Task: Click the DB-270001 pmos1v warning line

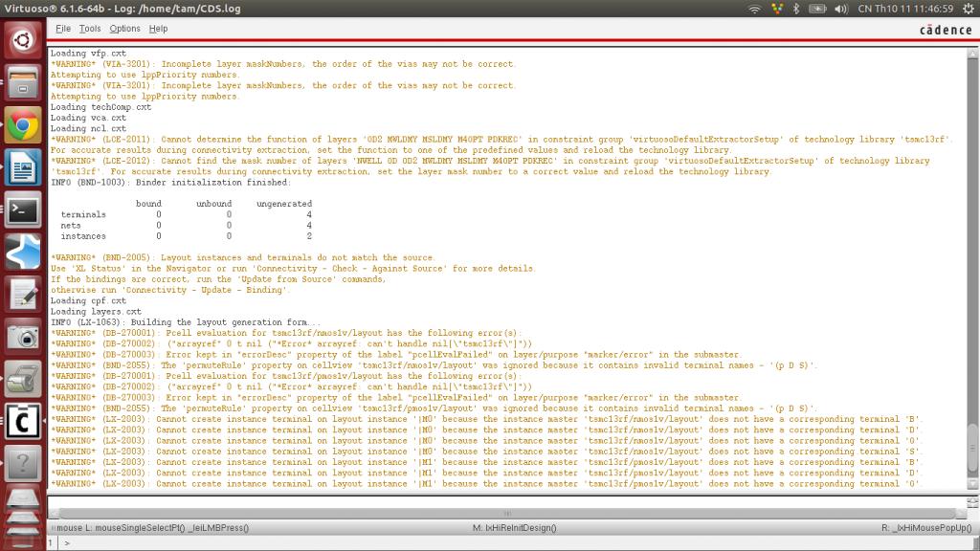Action: tap(285, 376)
